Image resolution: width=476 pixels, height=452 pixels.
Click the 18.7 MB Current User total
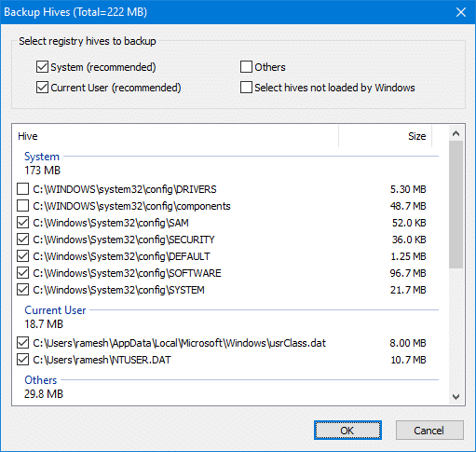point(44,323)
